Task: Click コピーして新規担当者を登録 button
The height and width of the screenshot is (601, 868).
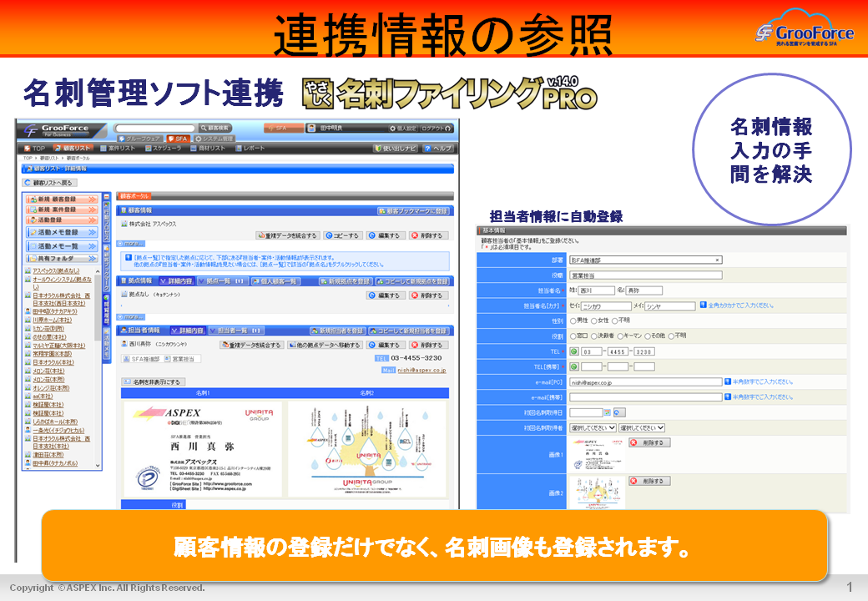Action: pos(409,331)
